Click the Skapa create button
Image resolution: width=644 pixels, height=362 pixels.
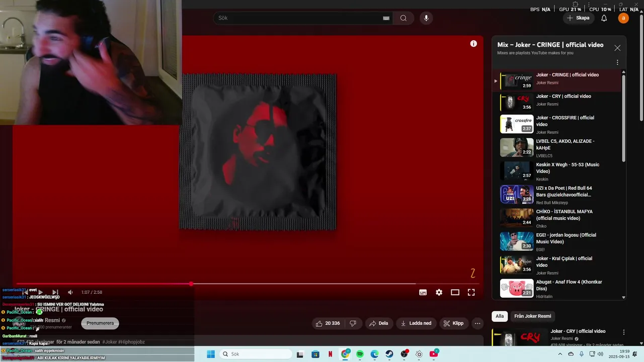[578, 18]
